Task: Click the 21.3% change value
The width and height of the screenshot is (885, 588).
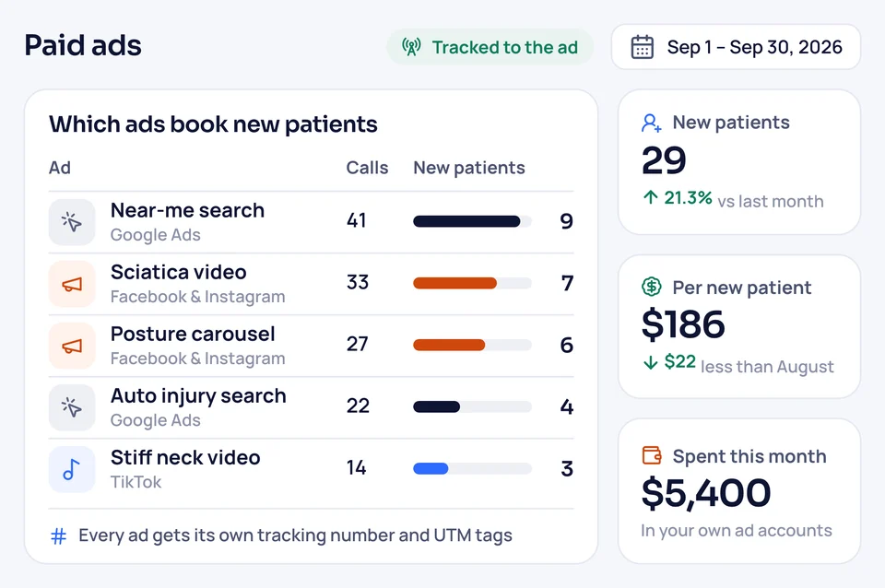Action: [x=688, y=198]
